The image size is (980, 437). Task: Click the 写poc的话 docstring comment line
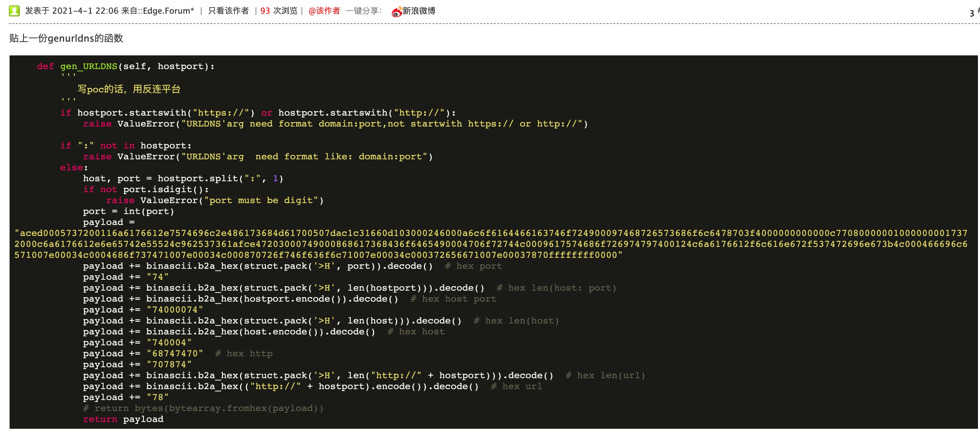click(x=129, y=89)
